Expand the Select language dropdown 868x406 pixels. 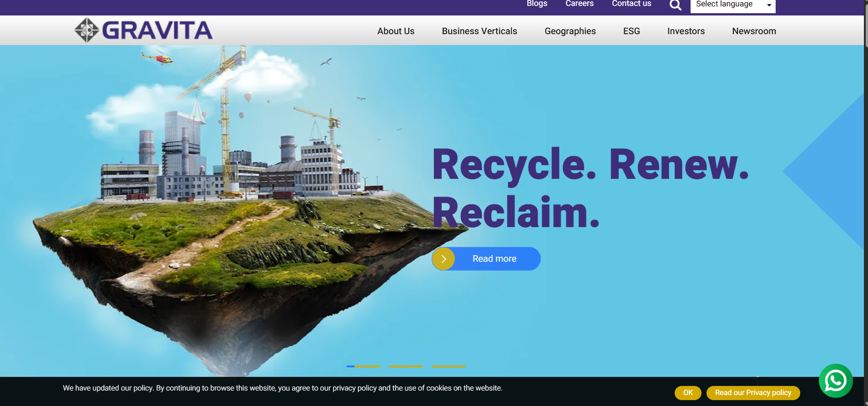tap(733, 5)
